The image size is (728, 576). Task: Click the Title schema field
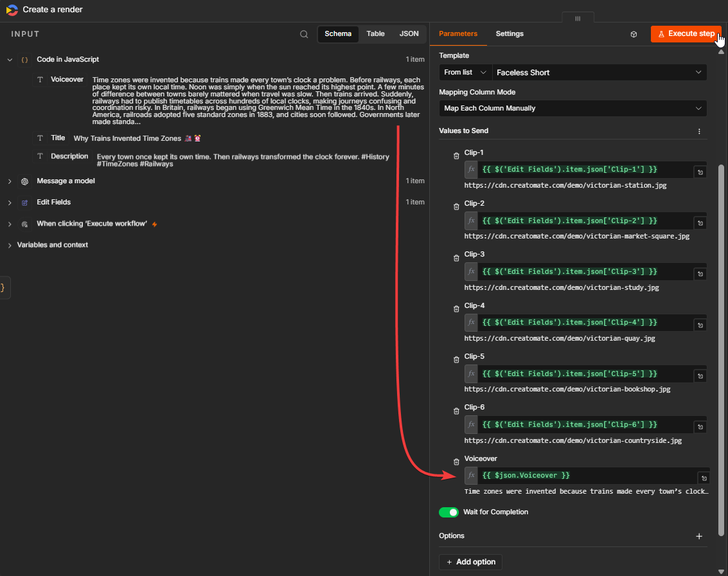(x=51, y=138)
